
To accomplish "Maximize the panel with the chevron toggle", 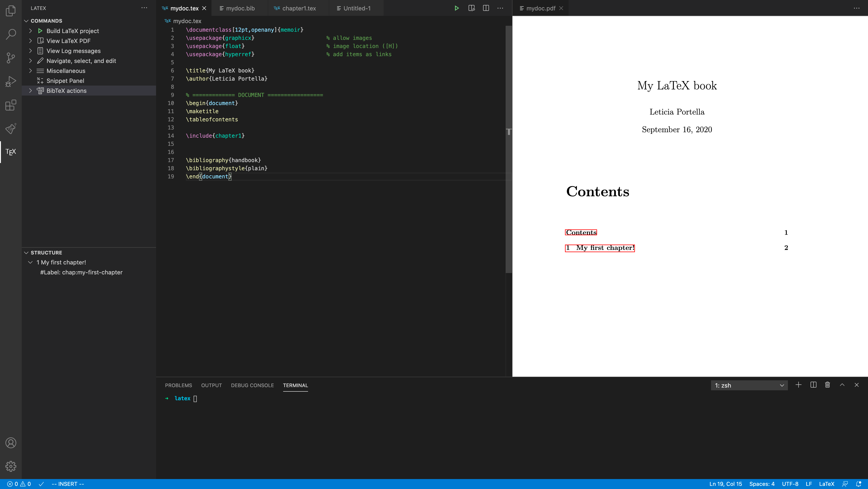I will tap(842, 385).
